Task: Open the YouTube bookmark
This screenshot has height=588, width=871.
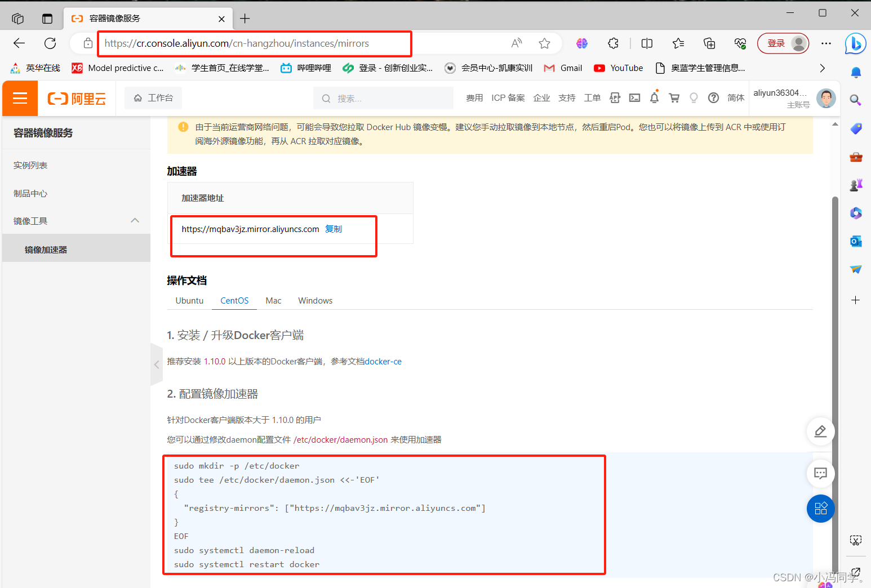Action: tap(619, 68)
